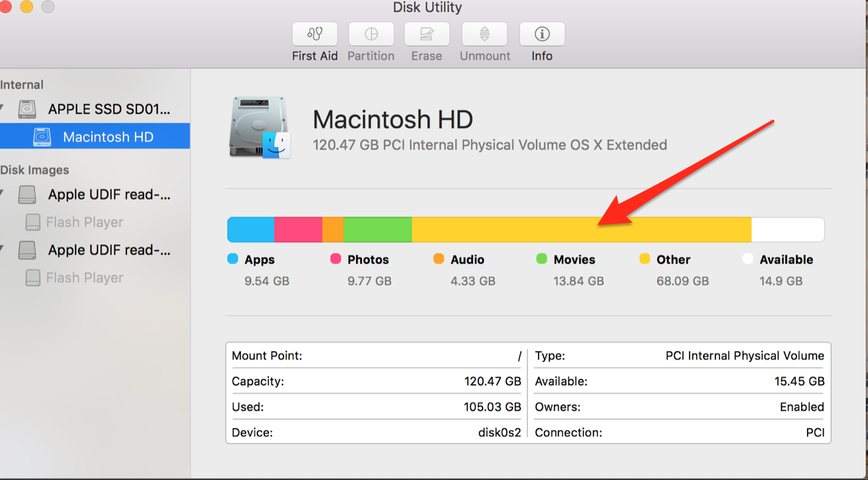Click the 68.09 GB Other value
Screen dimensions: 868x480
682,281
